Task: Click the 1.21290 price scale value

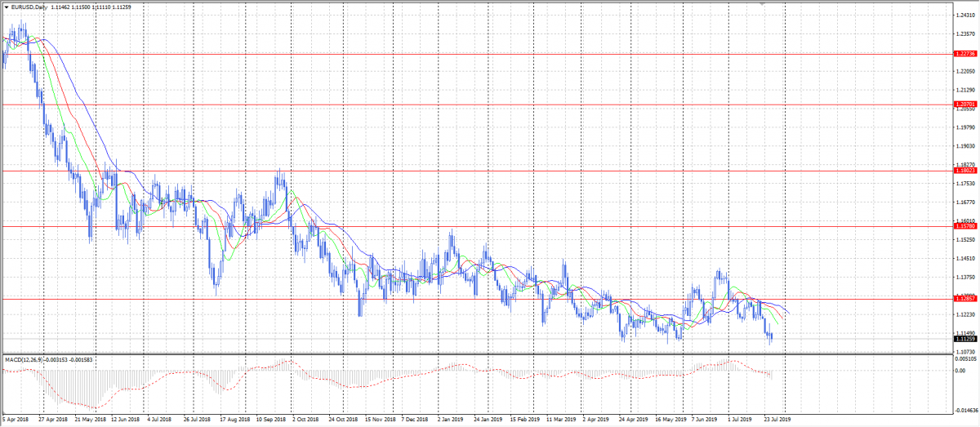Action: pos(966,90)
